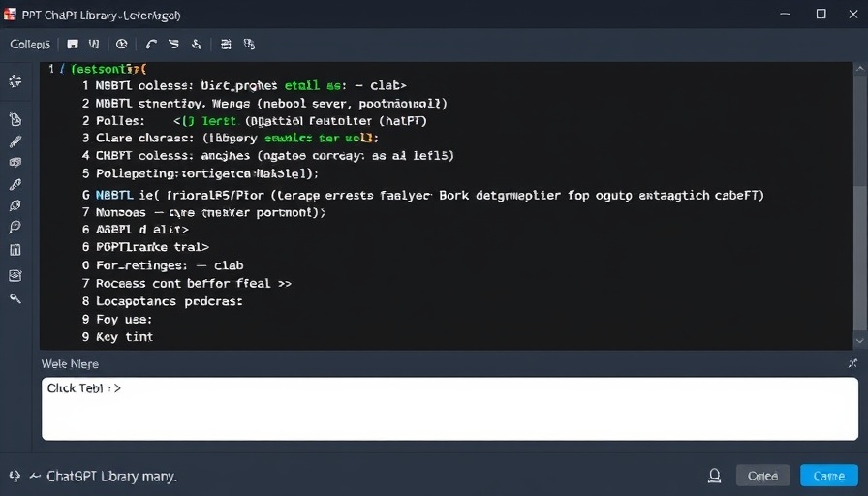Click the gray Cnlea button
Screen dimensions: 868x496
coord(762,476)
